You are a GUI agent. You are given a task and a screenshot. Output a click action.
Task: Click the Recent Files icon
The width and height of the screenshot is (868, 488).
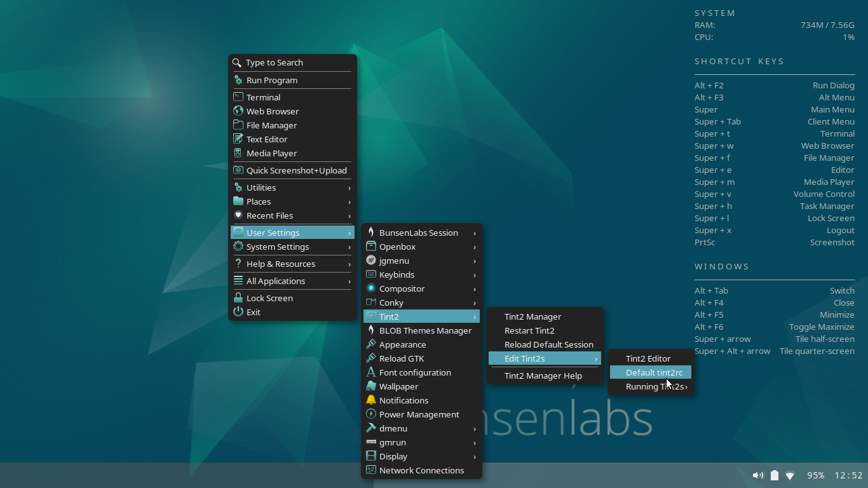tap(238, 215)
